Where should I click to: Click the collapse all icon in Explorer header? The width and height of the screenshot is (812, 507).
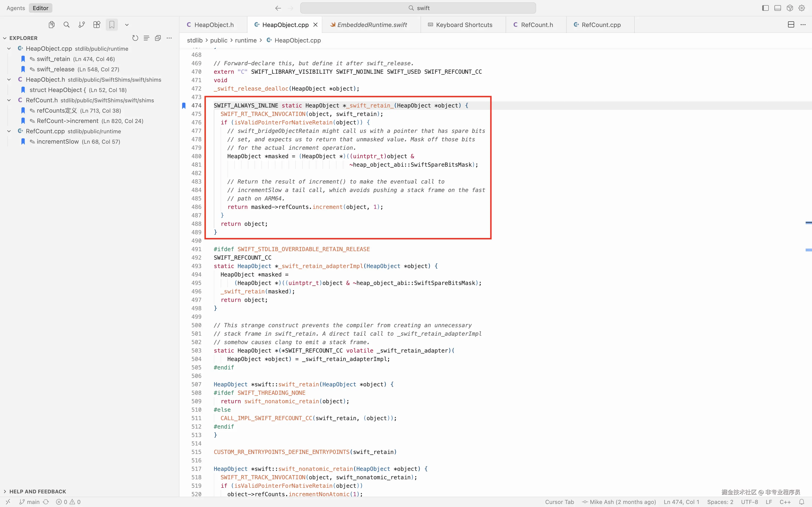point(158,38)
